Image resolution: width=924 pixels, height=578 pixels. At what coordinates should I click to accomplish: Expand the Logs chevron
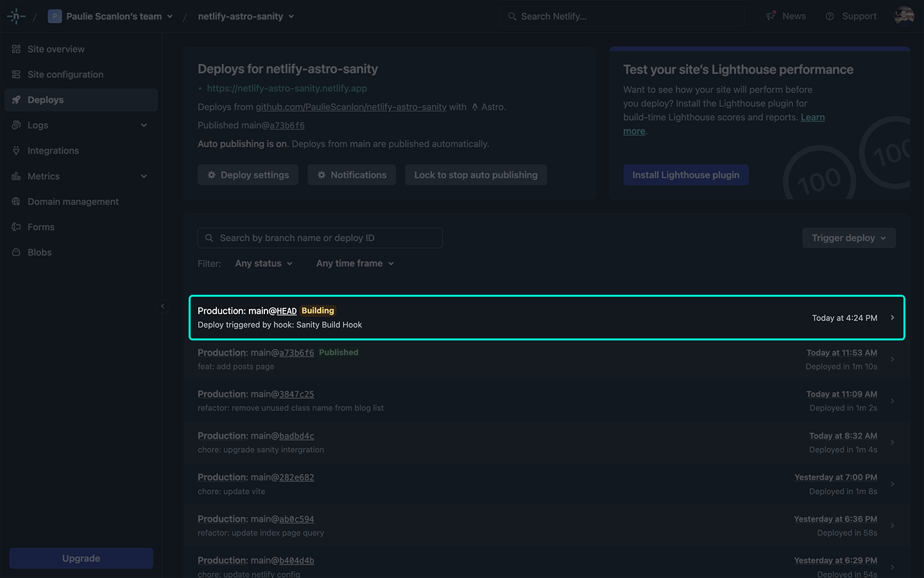click(144, 125)
